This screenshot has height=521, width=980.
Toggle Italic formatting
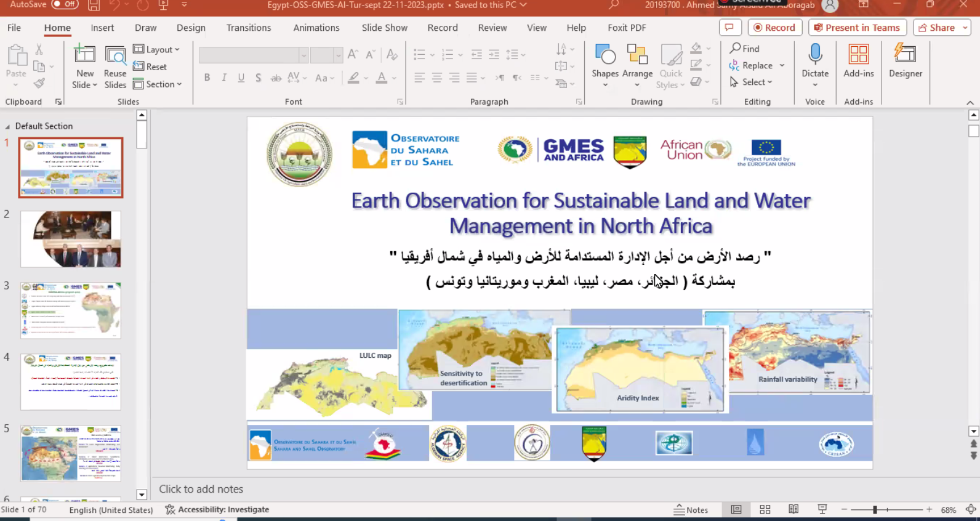(x=224, y=78)
